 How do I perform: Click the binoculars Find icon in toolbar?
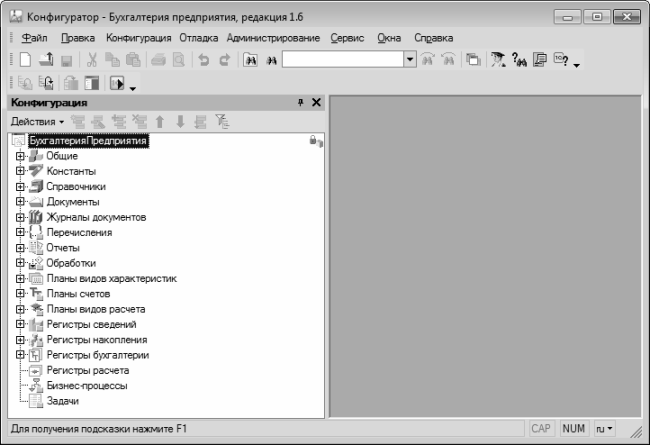point(250,60)
